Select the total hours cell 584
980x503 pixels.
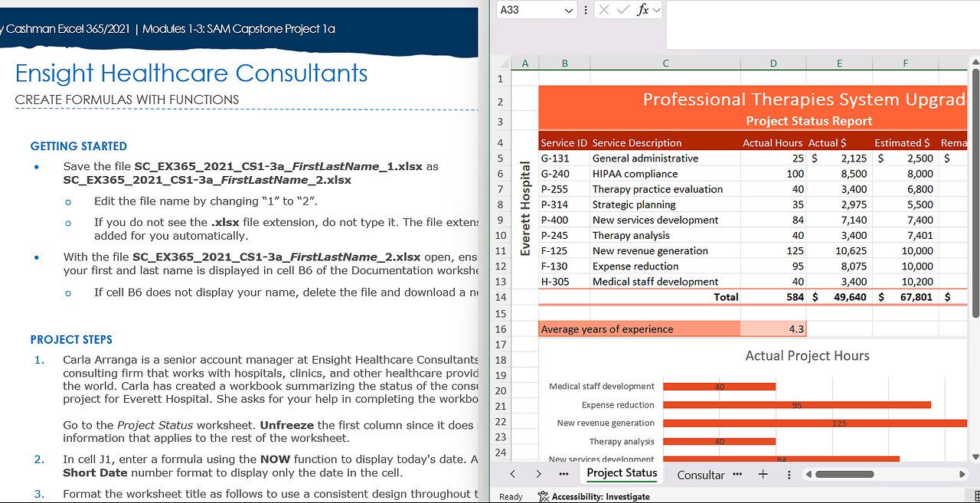point(773,297)
